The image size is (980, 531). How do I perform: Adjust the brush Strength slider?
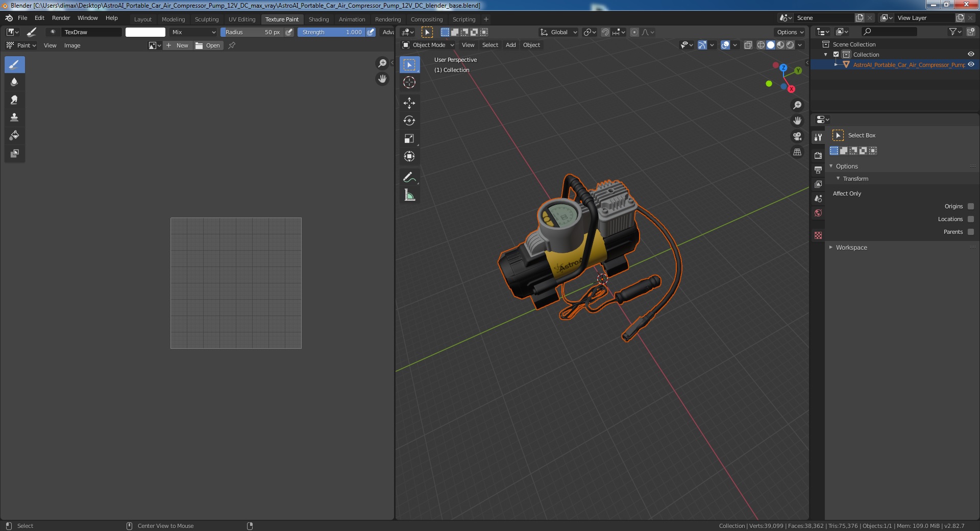[331, 32]
